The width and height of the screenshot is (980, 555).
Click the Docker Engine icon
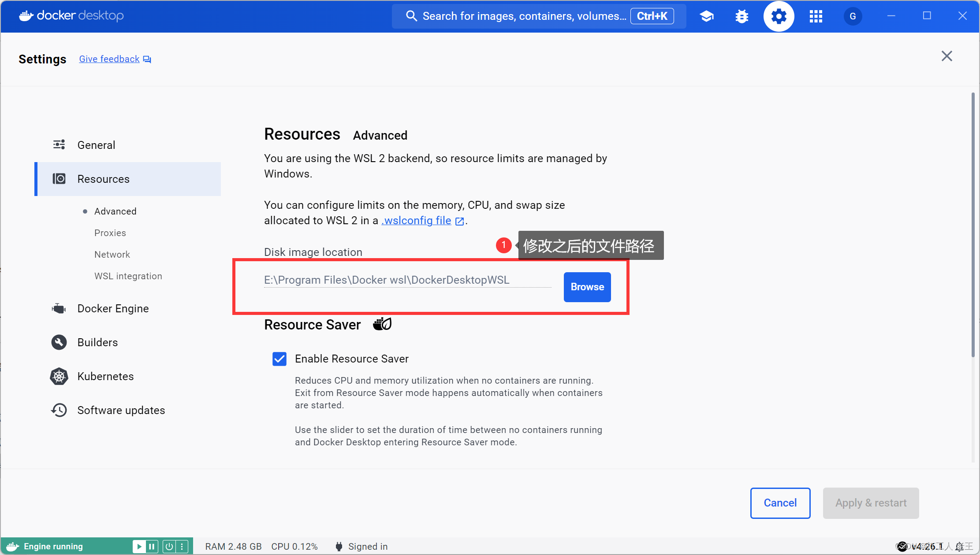tap(59, 308)
